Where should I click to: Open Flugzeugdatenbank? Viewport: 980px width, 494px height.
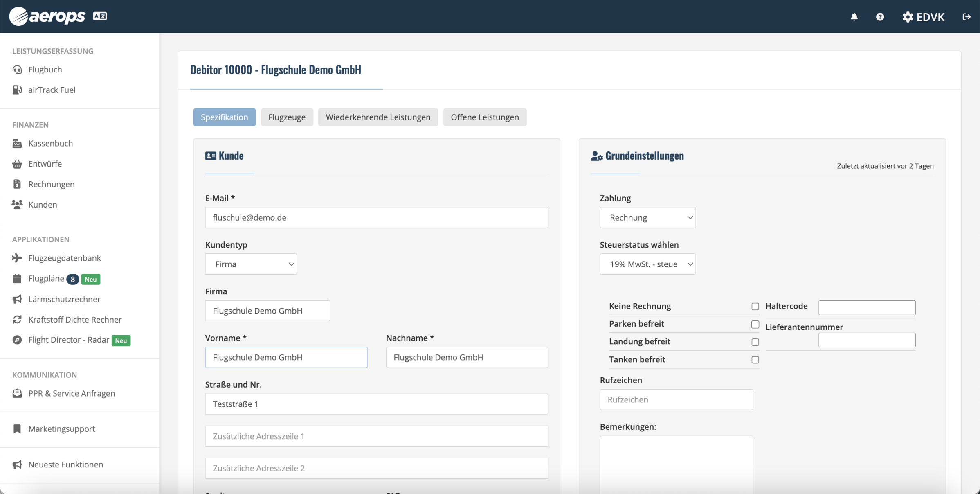[x=65, y=258]
